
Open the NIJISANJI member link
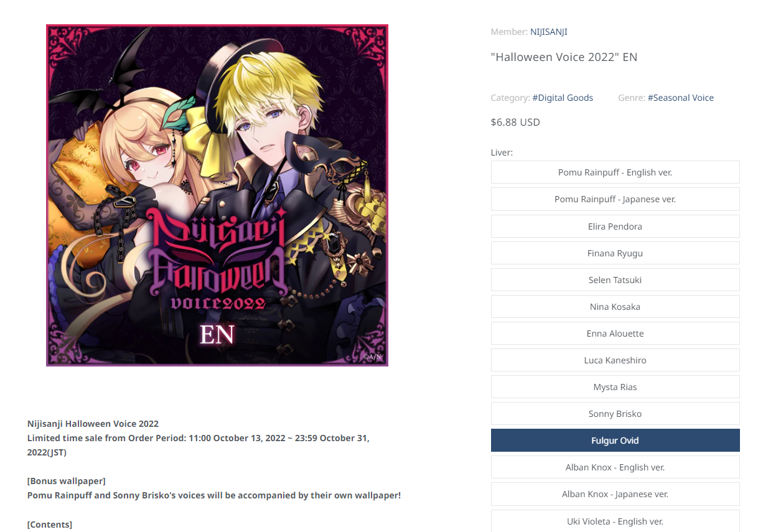click(x=548, y=32)
